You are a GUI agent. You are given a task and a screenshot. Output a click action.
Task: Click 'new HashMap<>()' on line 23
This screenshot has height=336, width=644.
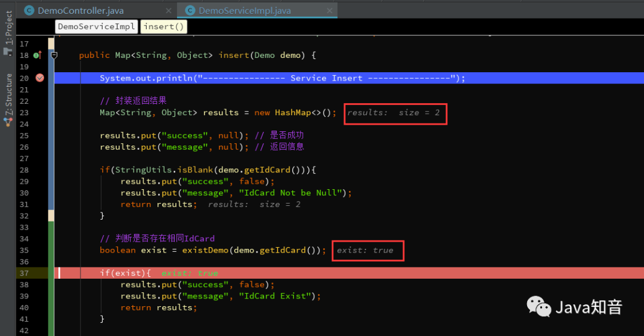(x=292, y=113)
